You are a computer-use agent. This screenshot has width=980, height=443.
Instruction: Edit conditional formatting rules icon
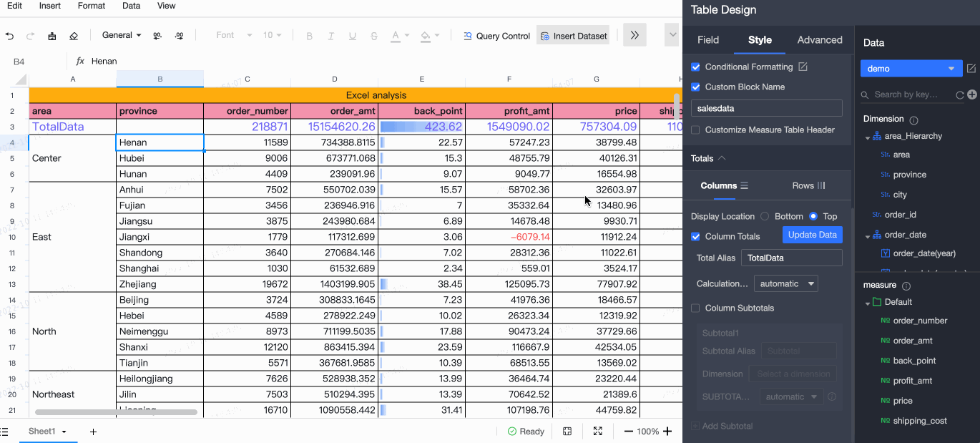[803, 67]
